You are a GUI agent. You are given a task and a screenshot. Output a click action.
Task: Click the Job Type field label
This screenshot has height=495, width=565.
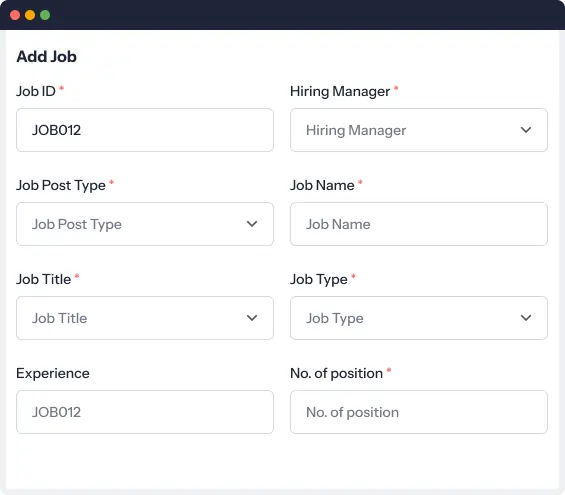(x=319, y=280)
